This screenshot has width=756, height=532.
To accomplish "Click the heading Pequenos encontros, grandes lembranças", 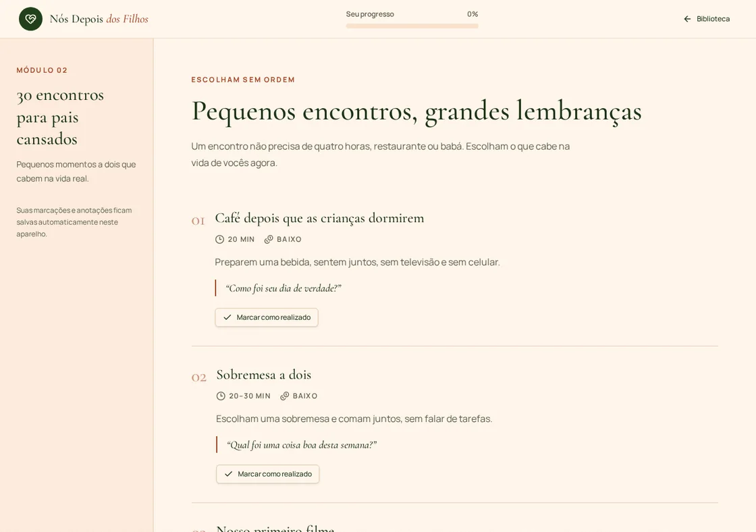I will pos(416,111).
